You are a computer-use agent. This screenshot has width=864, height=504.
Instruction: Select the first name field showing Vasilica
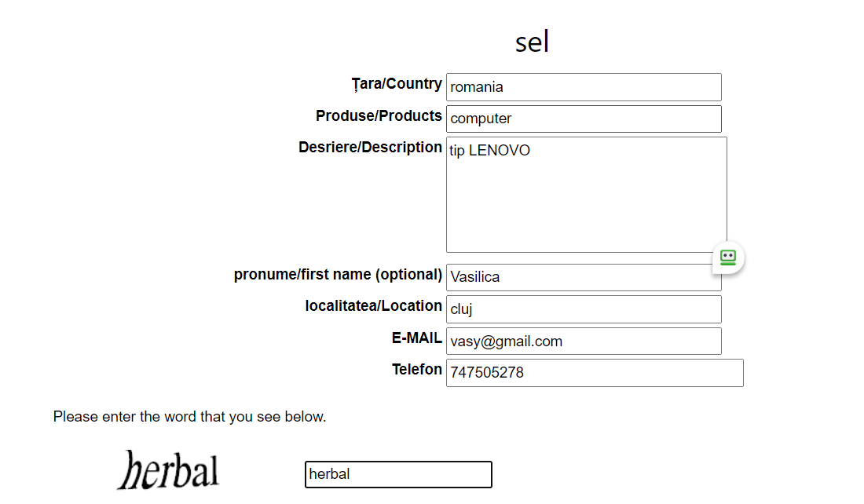[583, 277]
